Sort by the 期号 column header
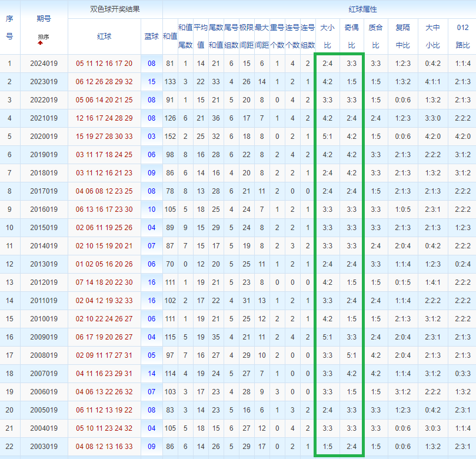The image size is (476, 459). click(44, 19)
